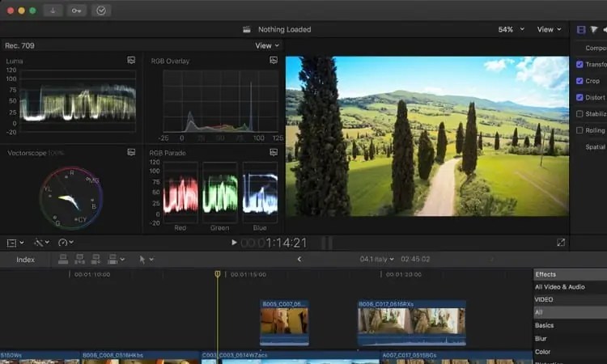This screenshot has width=607, height=364.
Task: Open the RGB Overlay scope settings icon
Action: 274,60
